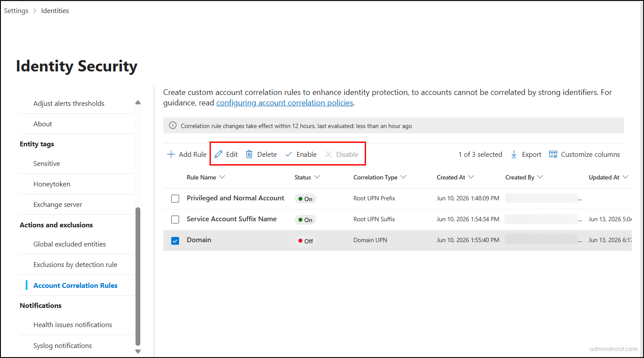
Task: Click the Settings breadcrumb link
Action: (16, 10)
